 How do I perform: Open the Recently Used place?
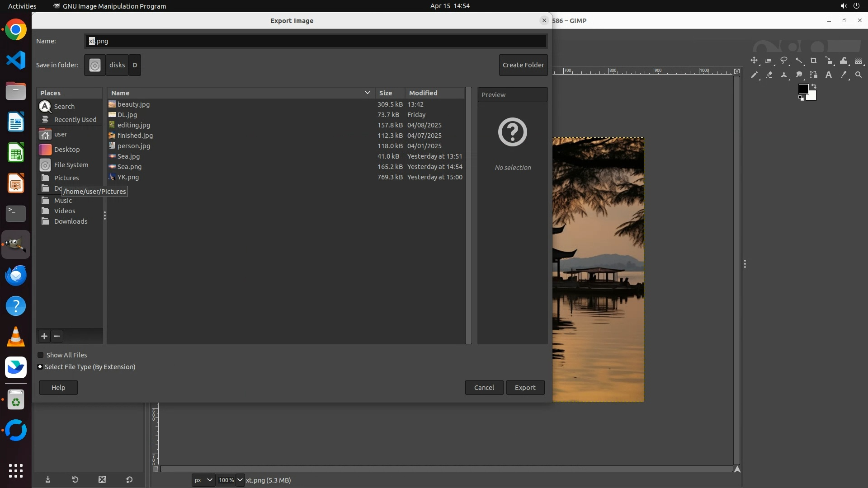pos(75,120)
